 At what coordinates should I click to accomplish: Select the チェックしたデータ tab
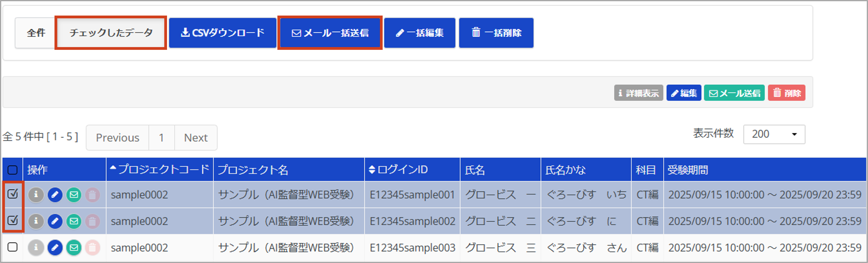tap(111, 33)
